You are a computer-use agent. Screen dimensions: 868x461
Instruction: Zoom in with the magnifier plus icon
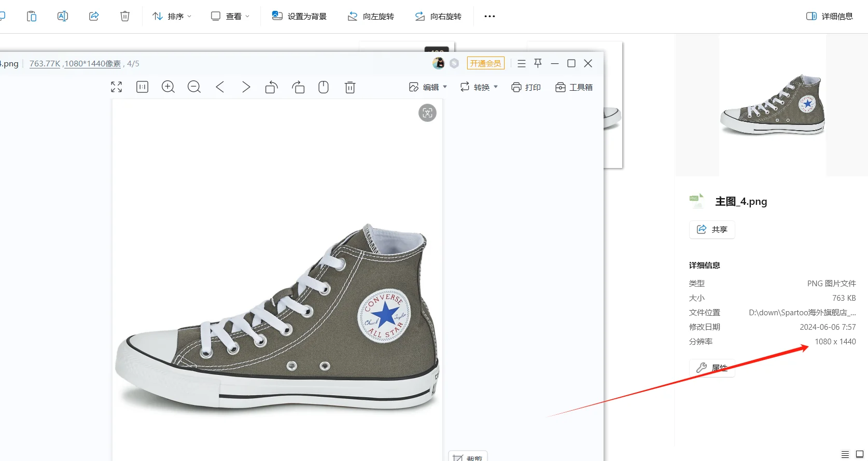(168, 87)
